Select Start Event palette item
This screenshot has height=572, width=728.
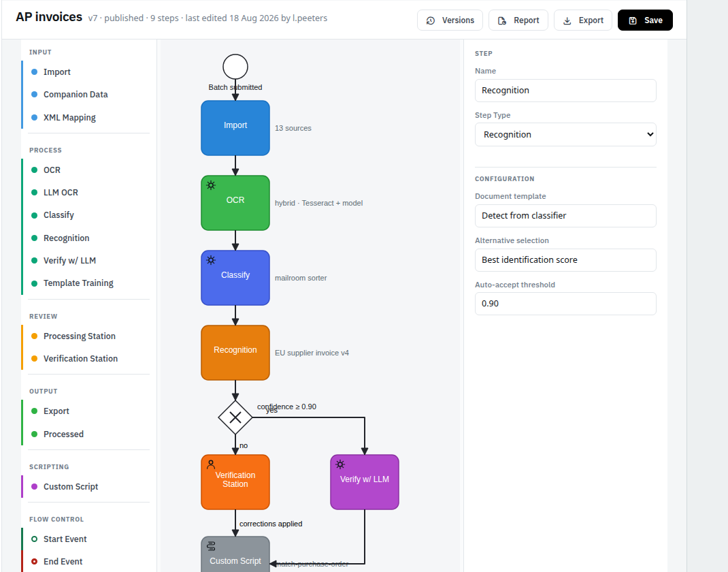[86, 539]
